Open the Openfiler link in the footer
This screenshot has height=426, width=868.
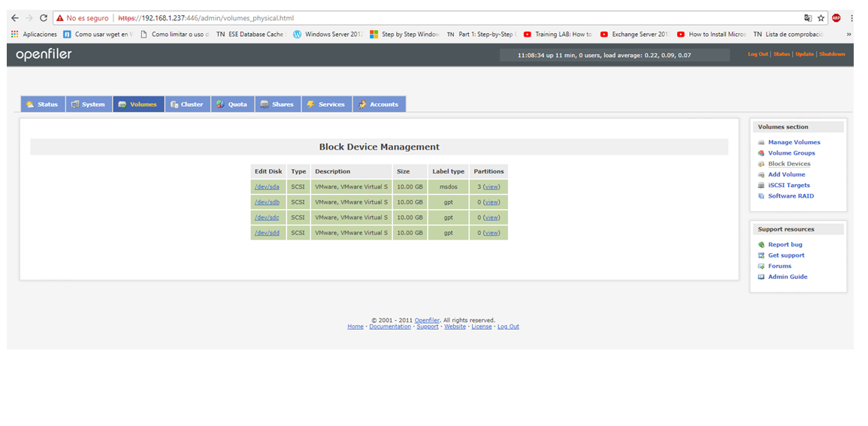tap(427, 320)
